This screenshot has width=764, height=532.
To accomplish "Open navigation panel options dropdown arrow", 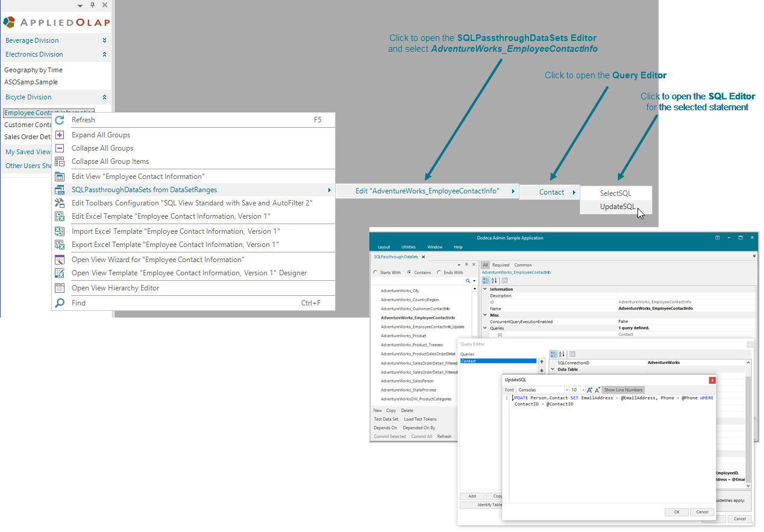I will pos(81,5).
